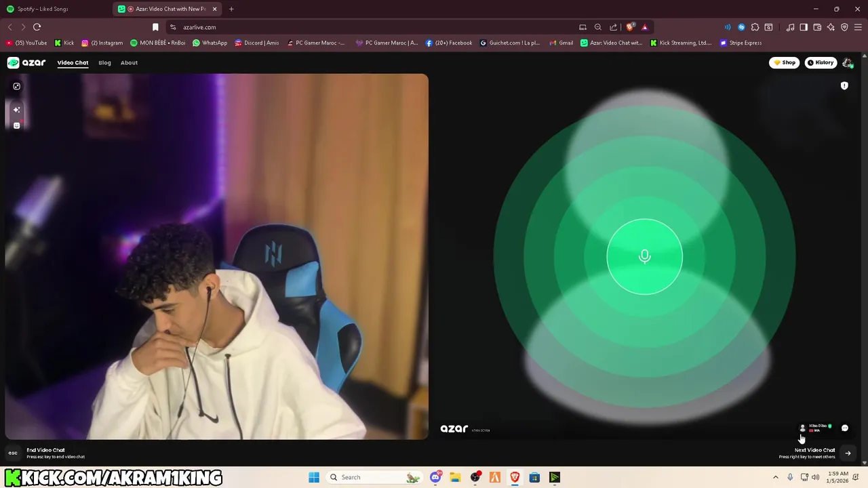The height and width of the screenshot is (488, 868).
Task: Toggle the browser sidebar panel
Action: tap(804, 27)
